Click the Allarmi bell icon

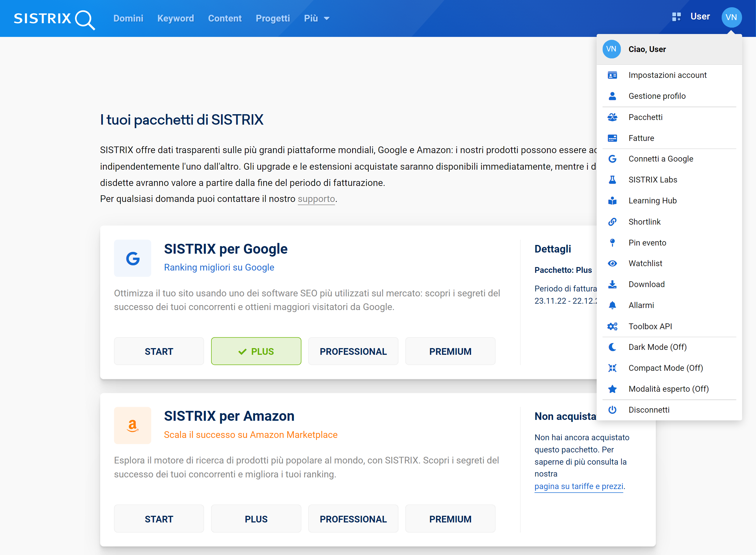(x=612, y=305)
